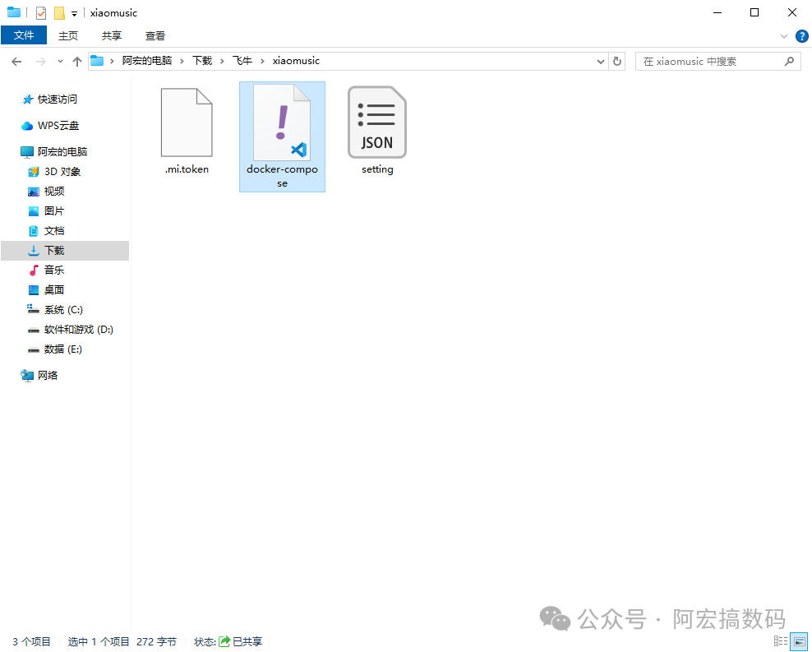
Task: Click the 文档 folder icon
Action: pos(34,231)
